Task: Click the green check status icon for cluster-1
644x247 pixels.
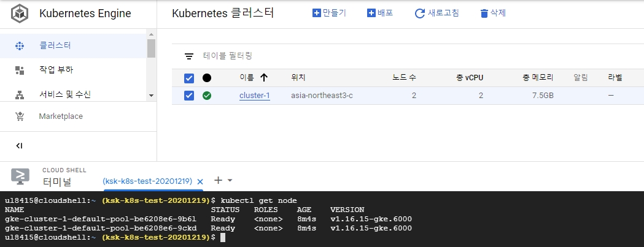Action: [207, 96]
